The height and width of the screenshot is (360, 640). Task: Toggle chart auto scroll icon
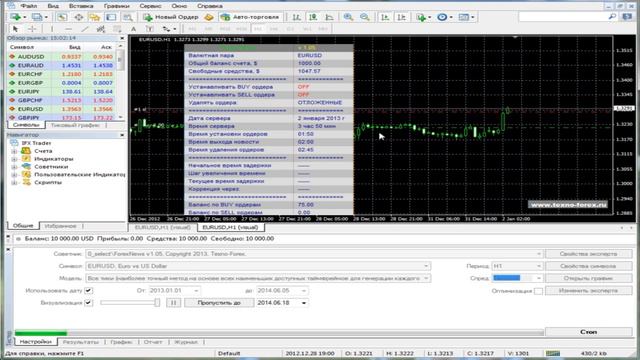385,17
